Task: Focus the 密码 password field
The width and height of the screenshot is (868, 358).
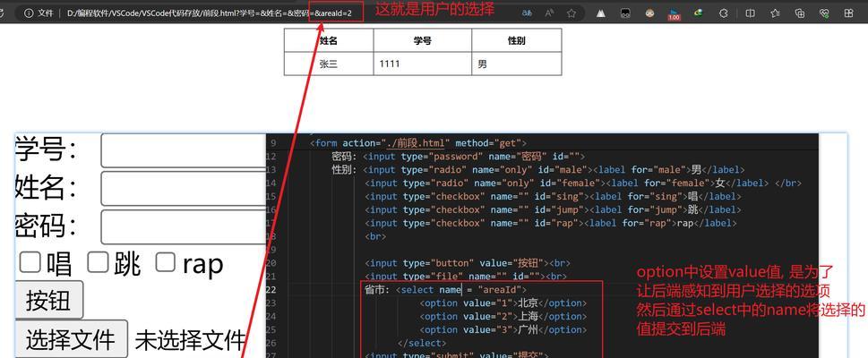Action: (x=184, y=226)
